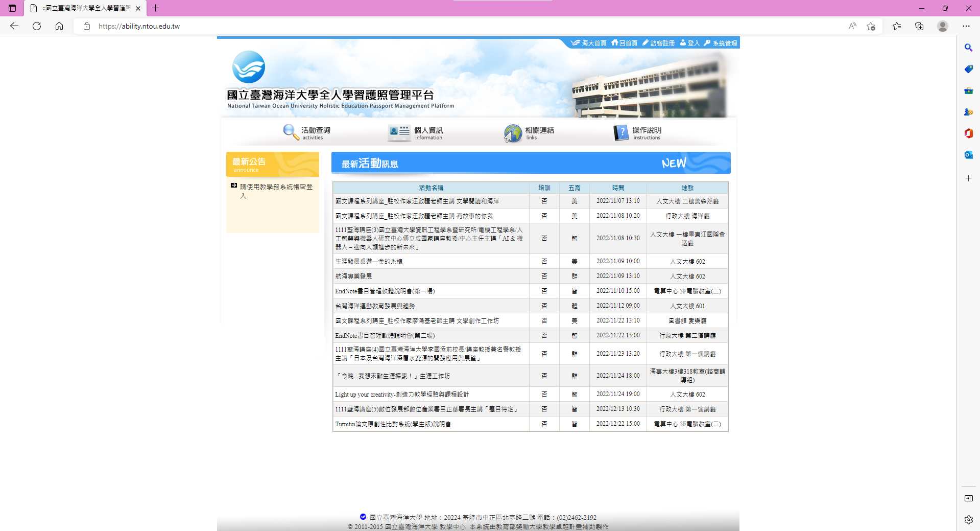Click the NTOU wave logo
Screen dimensions: 980x531
(x=249, y=67)
